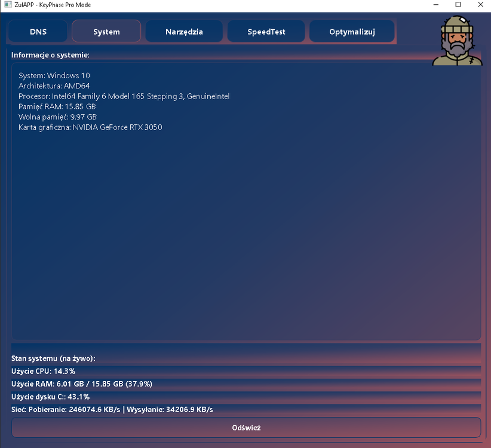Click the Procesor information line

coord(124,96)
